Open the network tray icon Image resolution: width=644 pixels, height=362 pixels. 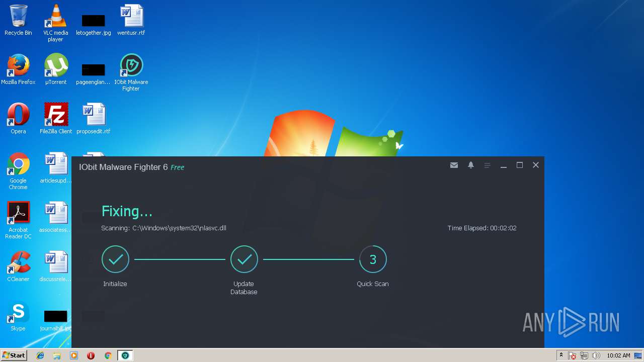coord(584,355)
